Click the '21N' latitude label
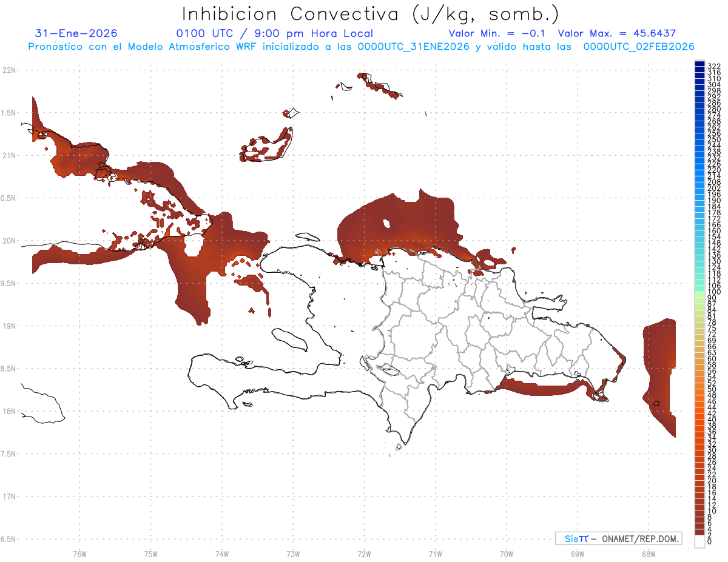 click(8, 155)
